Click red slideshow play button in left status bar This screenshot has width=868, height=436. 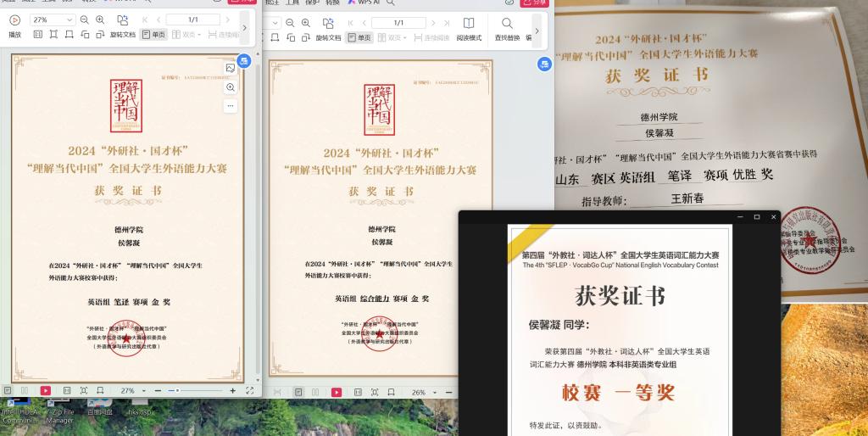[x=46, y=390]
